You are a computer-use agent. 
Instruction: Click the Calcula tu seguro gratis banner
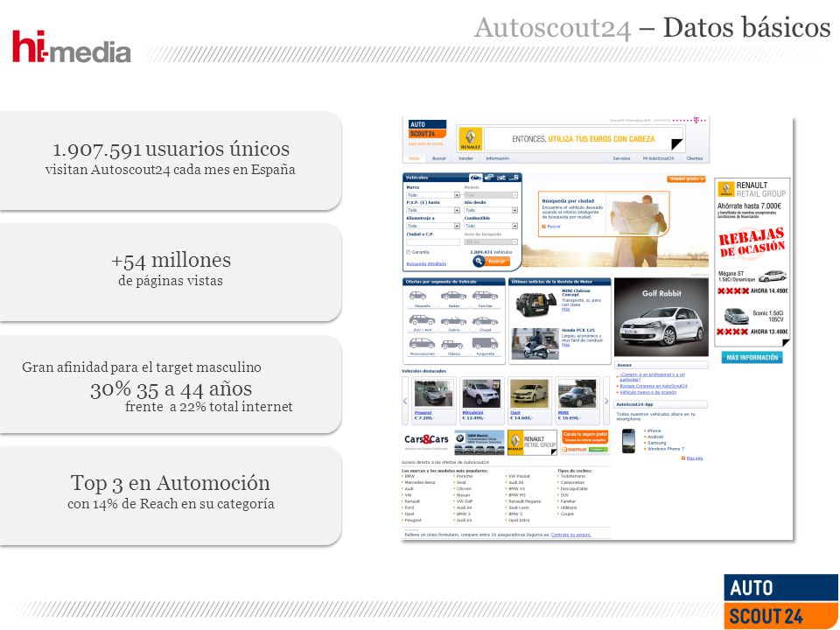coord(585,443)
